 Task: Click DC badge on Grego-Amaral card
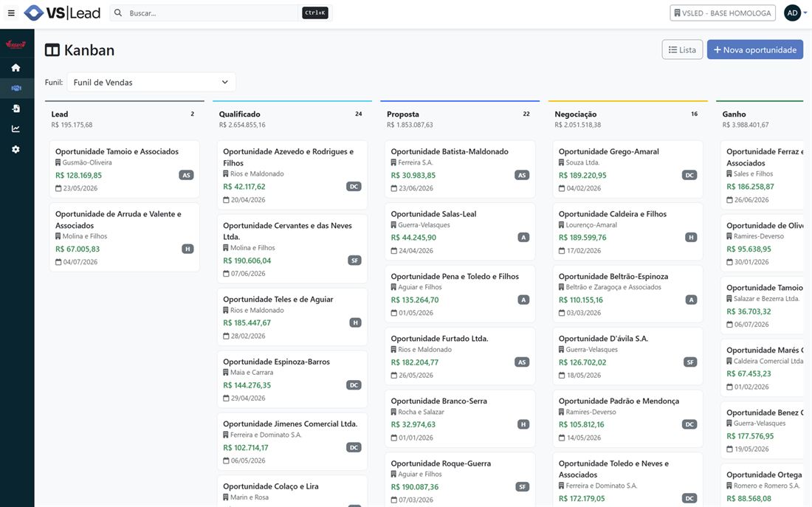[x=689, y=175]
